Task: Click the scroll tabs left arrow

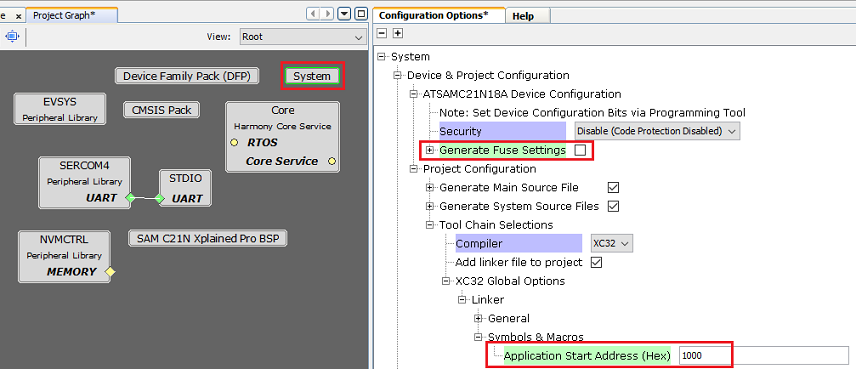Action: 313,14
